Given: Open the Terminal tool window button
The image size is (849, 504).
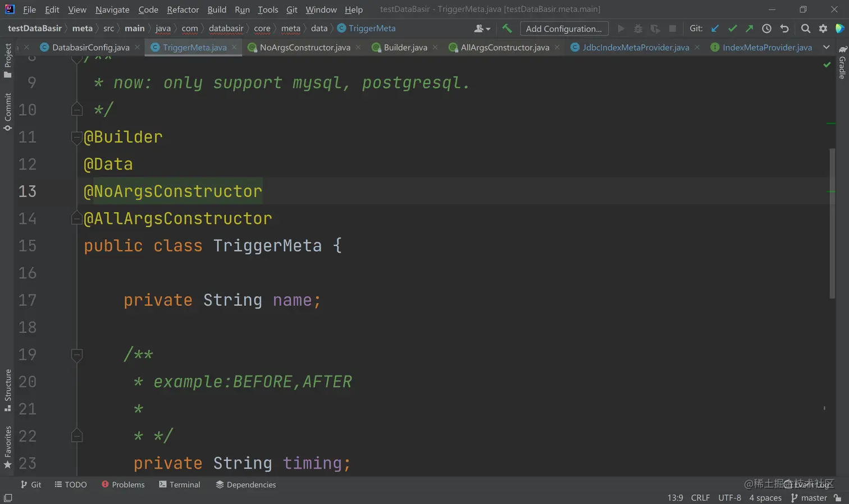Looking at the screenshot, I should click(x=180, y=484).
